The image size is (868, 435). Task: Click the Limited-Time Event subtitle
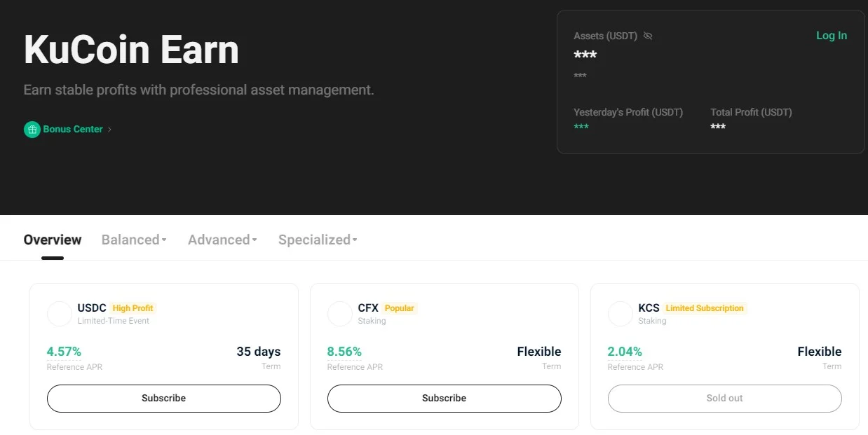click(114, 321)
